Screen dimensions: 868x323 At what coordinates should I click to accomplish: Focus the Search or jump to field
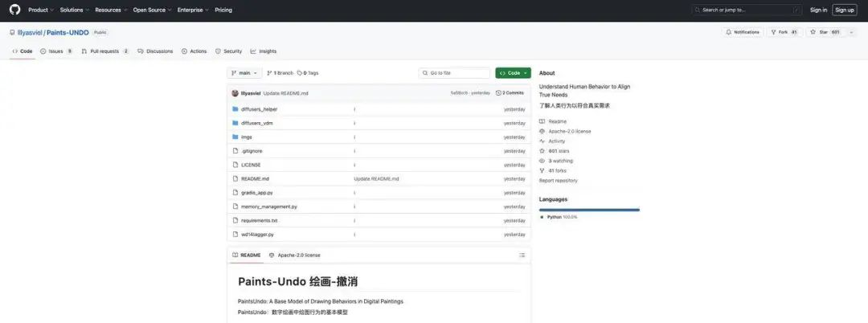coord(747,10)
